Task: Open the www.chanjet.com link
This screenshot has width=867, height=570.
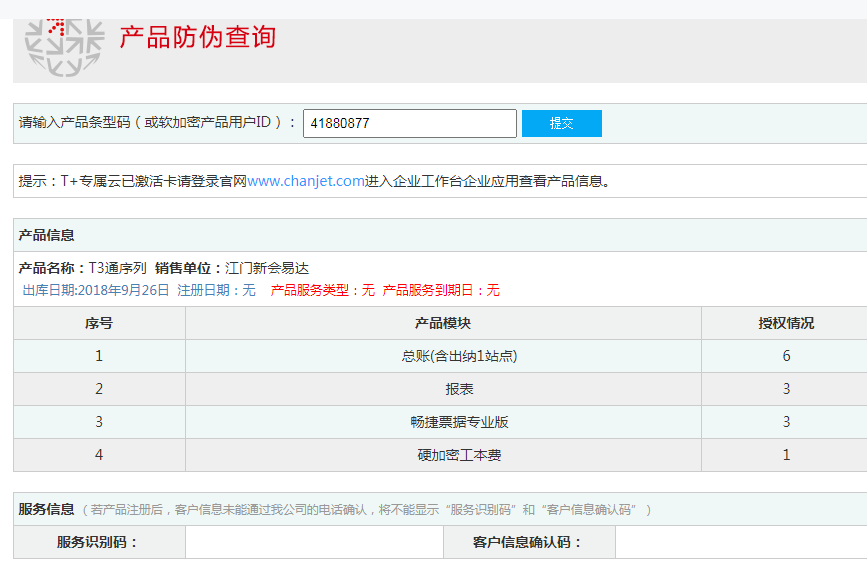Action: 306,181
